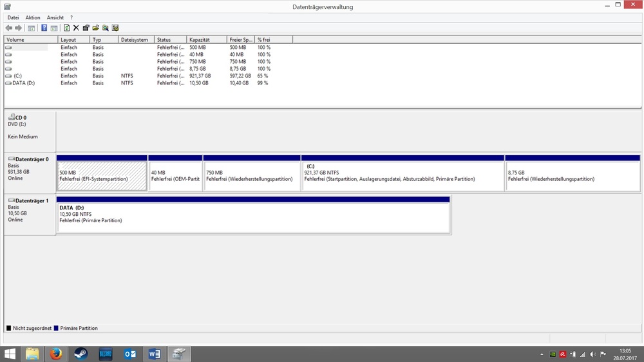The width and height of the screenshot is (644, 362).
Task: Click the Back arrow in toolbar
Action: [x=9, y=28]
